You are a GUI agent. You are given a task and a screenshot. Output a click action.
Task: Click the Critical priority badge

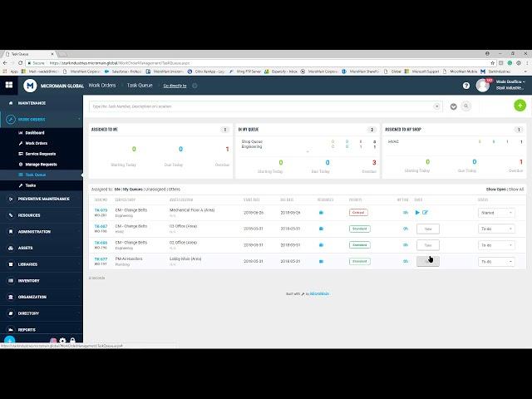tap(358, 213)
